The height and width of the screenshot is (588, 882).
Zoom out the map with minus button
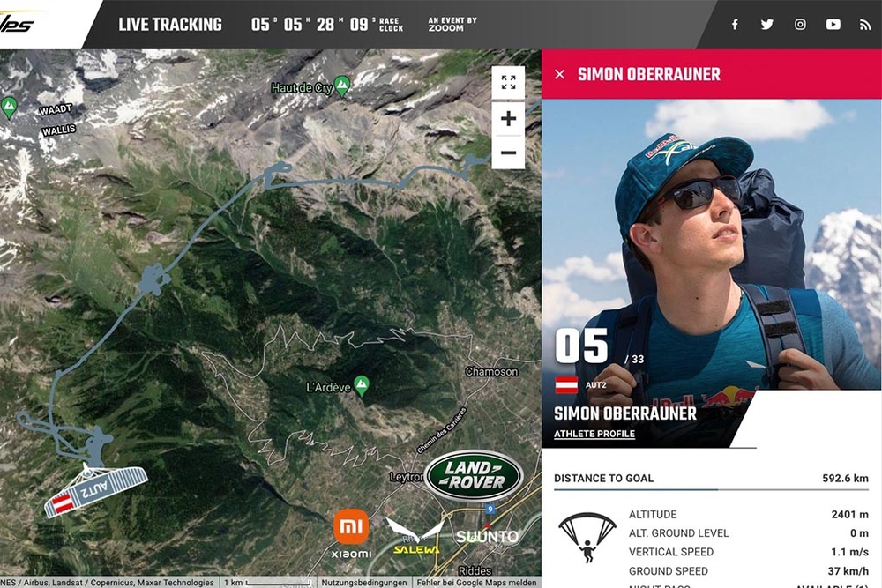pos(508,153)
